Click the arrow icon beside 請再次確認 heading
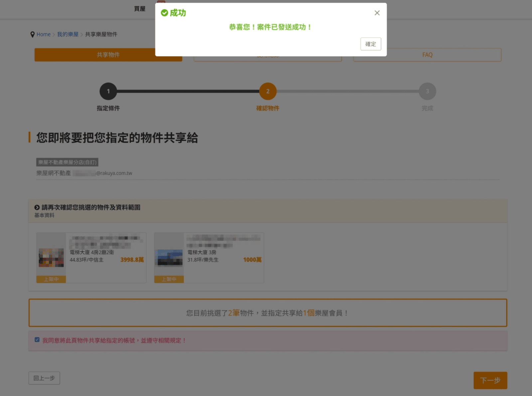Image resolution: width=532 pixels, height=396 pixels. pos(37,207)
